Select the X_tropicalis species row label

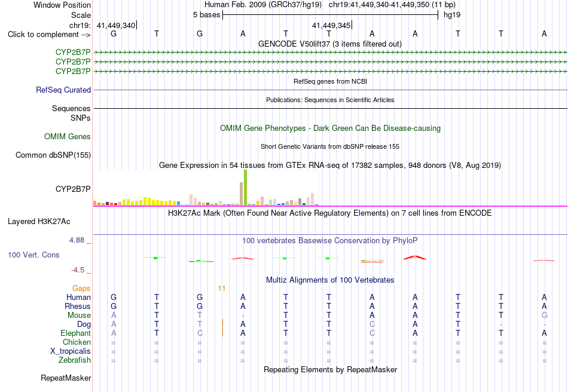tap(71, 351)
